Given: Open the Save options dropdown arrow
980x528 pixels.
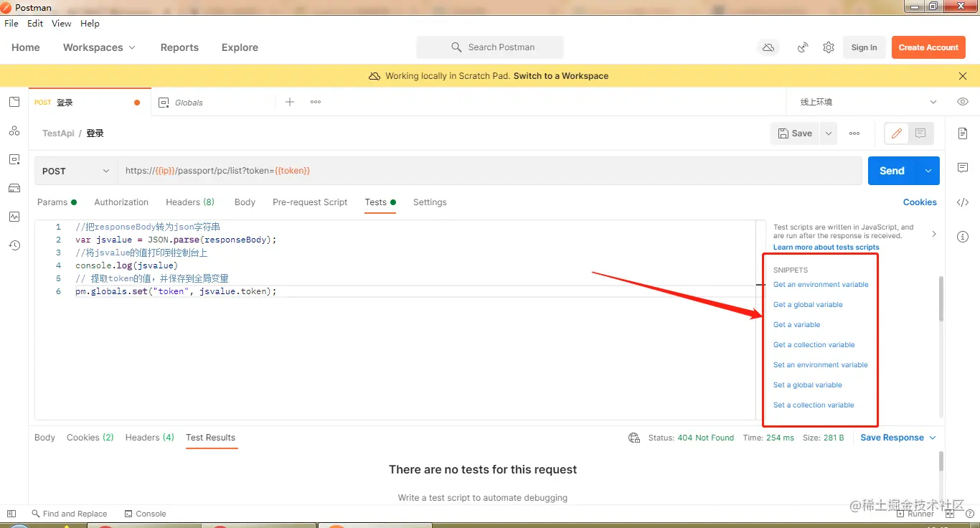Looking at the screenshot, I should (829, 133).
